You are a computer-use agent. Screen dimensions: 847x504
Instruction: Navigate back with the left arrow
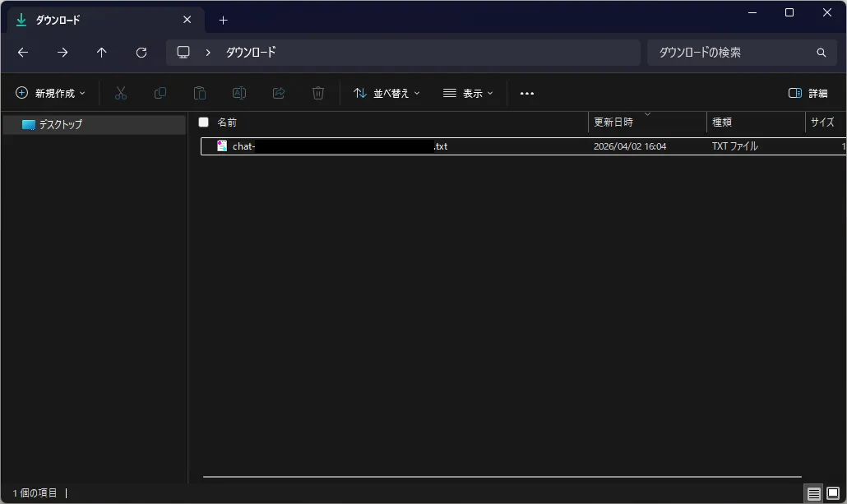pyautogui.click(x=23, y=53)
